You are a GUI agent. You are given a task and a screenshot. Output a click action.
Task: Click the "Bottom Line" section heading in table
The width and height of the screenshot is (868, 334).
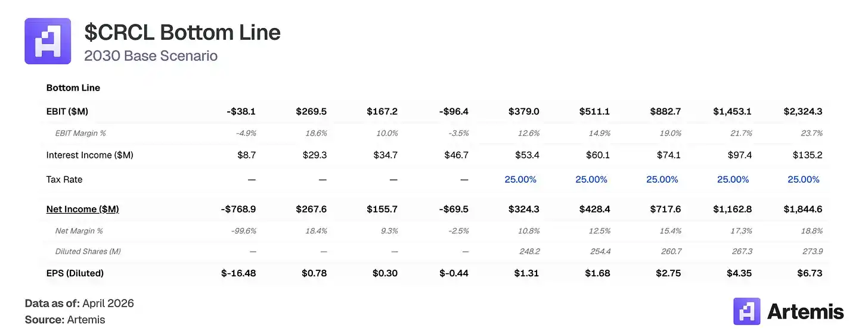click(x=73, y=88)
